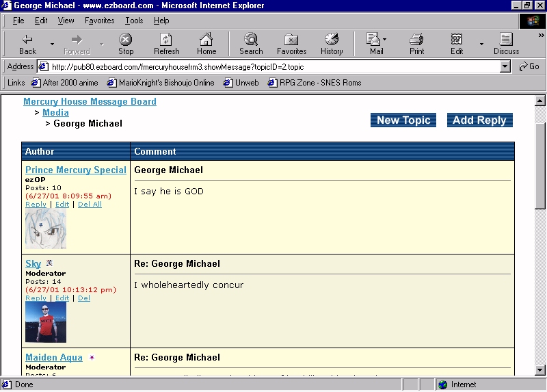Click the small icon next to Sky's name

tap(49, 263)
